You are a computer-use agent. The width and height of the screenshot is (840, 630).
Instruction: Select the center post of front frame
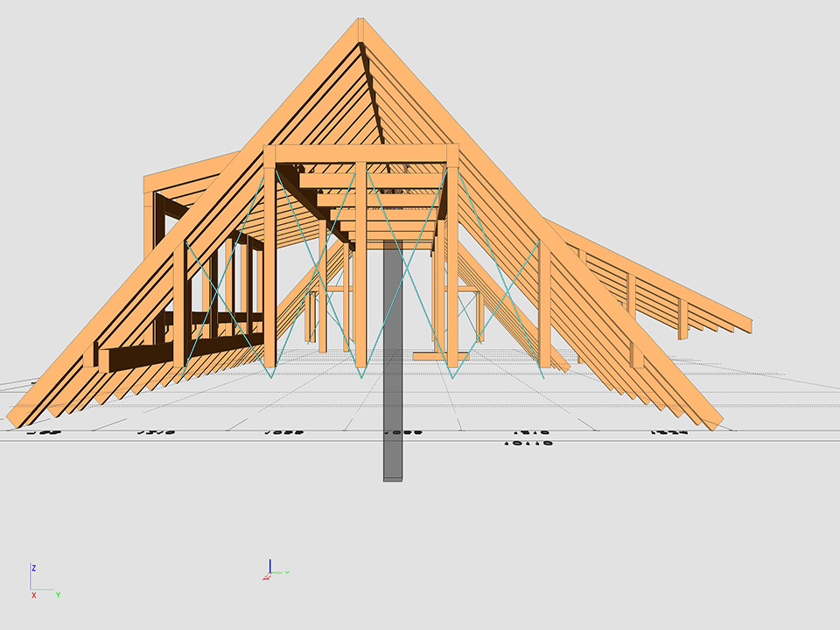click(360, 271)
